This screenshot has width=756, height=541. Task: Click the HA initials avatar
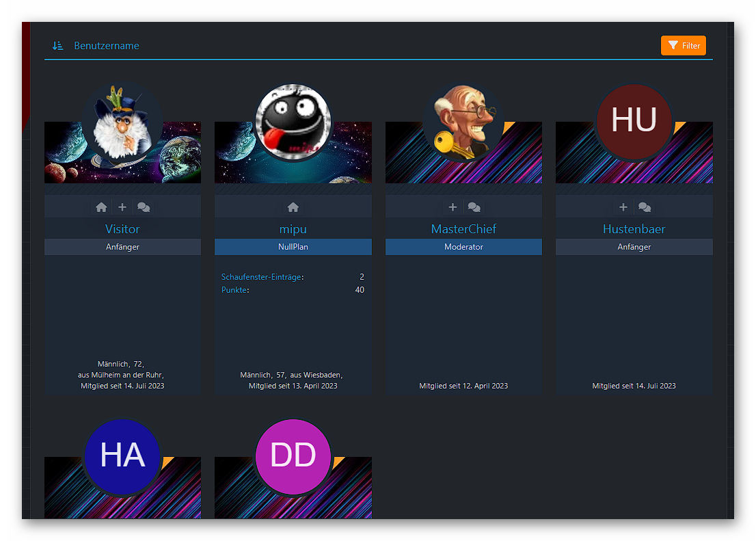pyautogui.click(x=122, y=456)
